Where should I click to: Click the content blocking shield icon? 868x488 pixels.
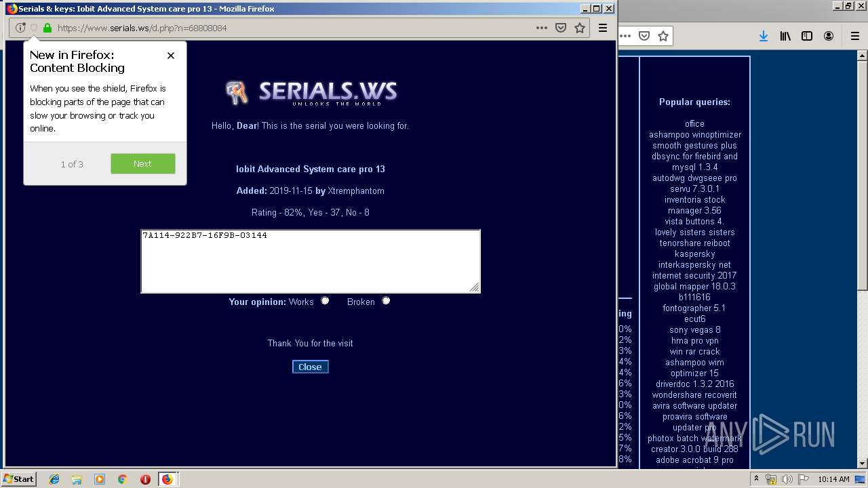(x=34, y=28)
